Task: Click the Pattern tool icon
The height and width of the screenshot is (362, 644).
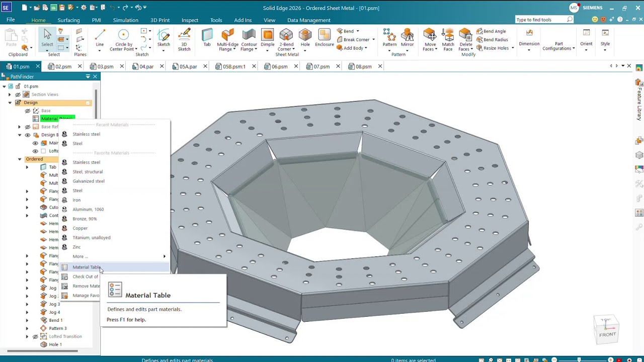Action: (389, 35)
